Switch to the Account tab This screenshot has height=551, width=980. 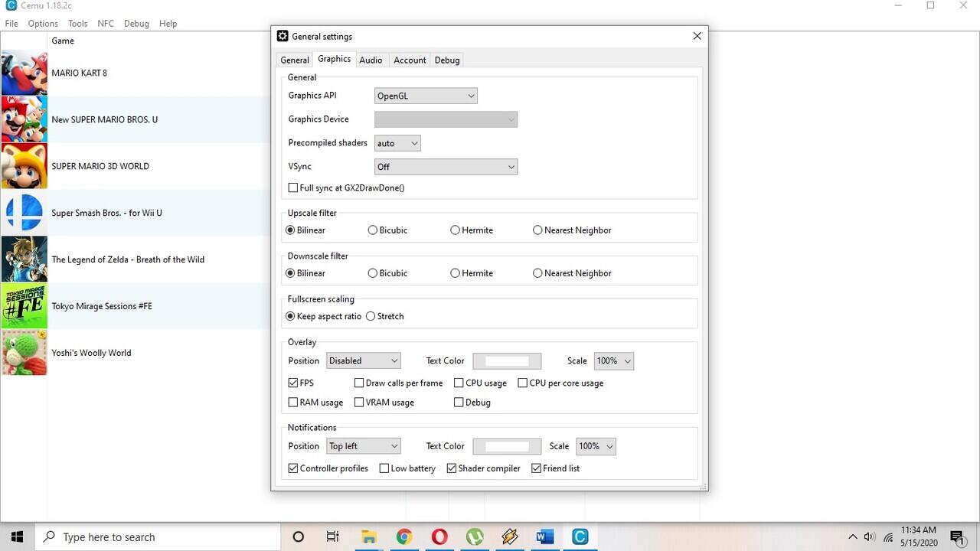410,60
